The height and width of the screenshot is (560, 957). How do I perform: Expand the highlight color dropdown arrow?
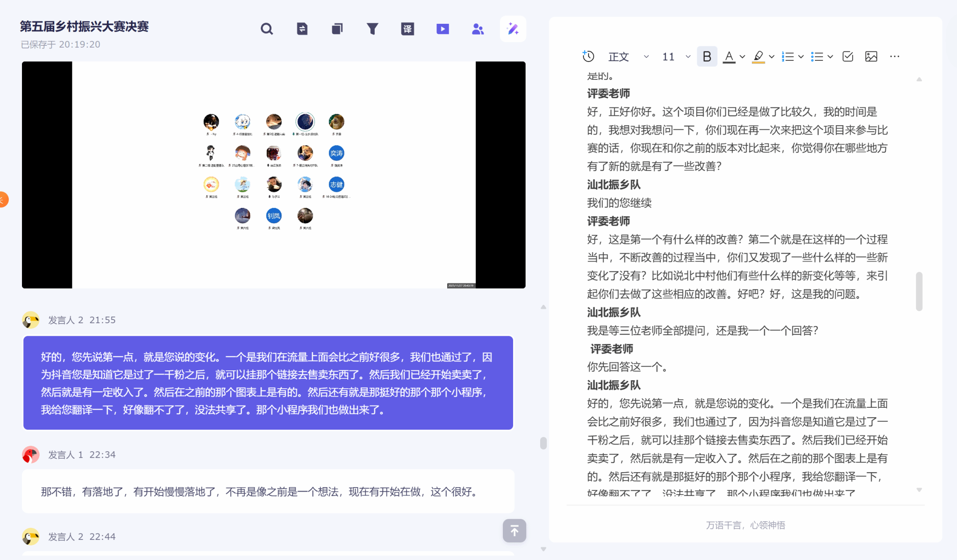(x=771, y=57)
